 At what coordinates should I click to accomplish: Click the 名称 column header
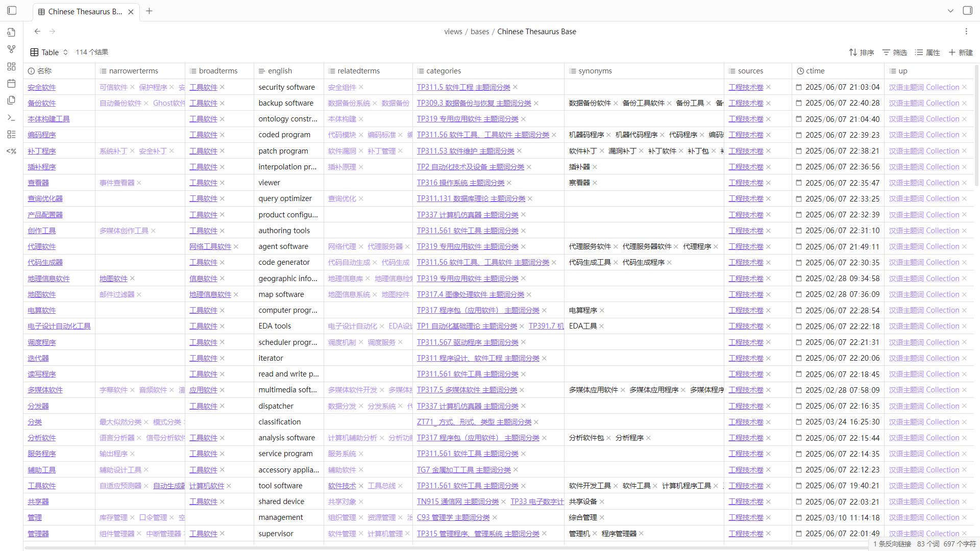(x=59, y=71)
